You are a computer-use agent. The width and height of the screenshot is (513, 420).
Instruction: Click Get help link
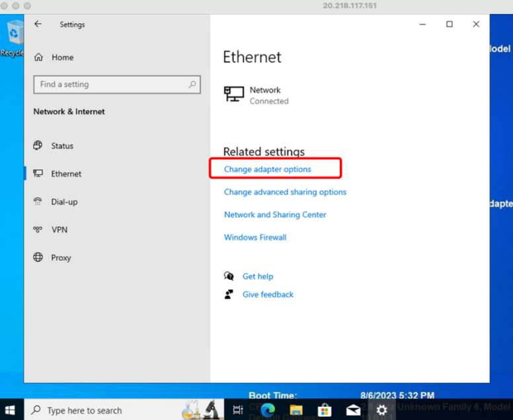tap(257, 277)
